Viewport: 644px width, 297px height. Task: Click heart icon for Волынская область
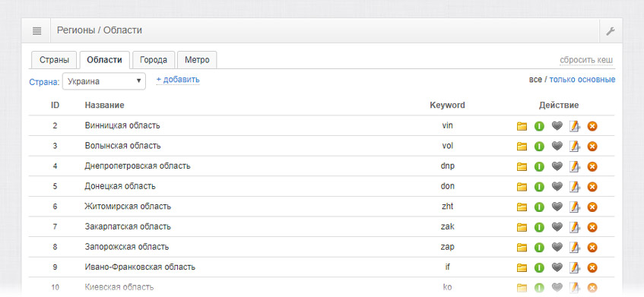[557, 147]
